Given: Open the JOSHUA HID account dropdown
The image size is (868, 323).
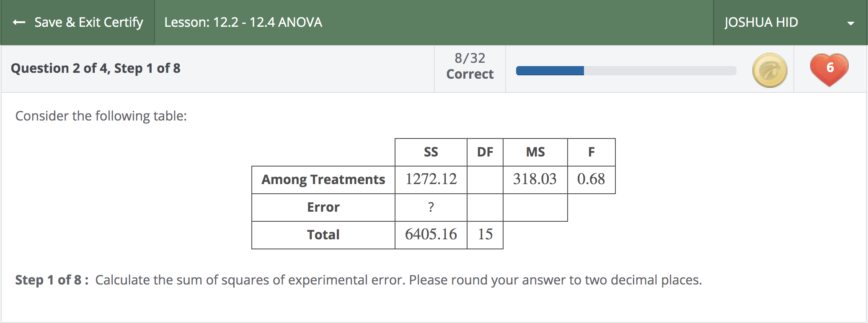Looking at the screenshot, I should 760,22.
